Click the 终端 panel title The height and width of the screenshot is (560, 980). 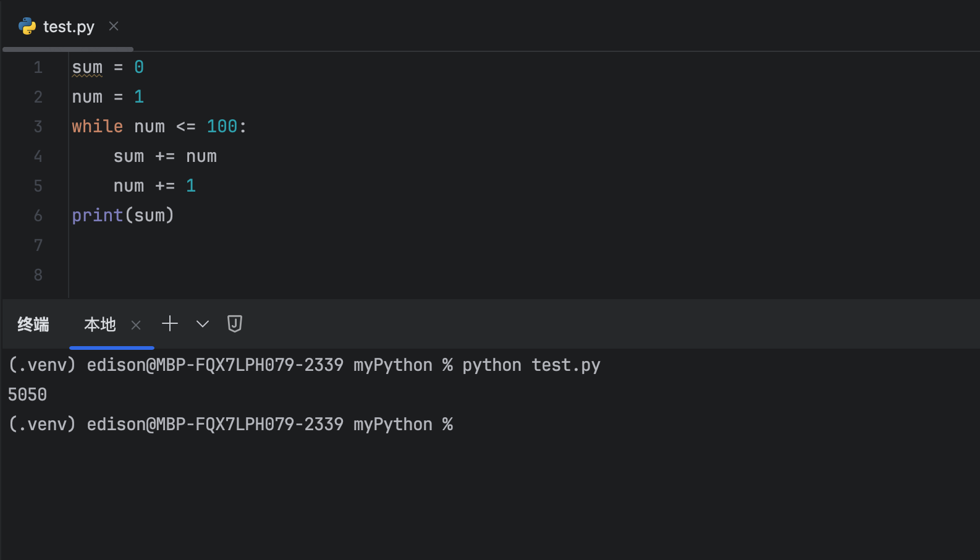point(33,325)
